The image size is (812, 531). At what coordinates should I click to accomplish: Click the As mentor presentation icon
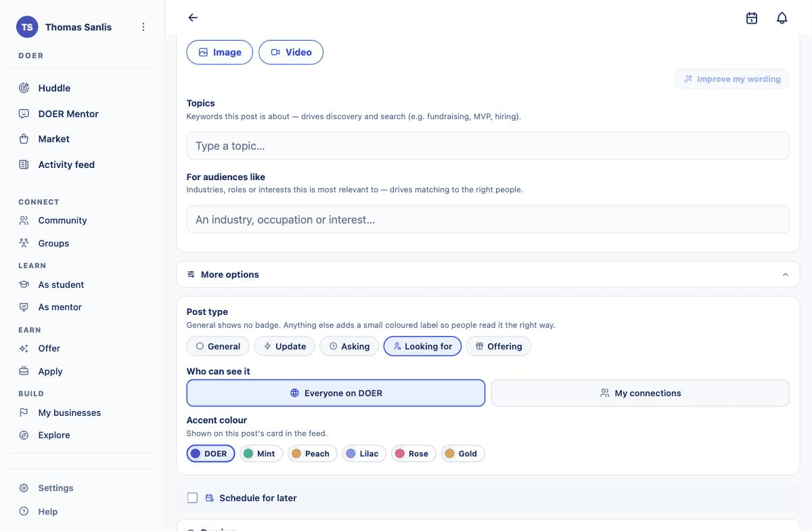click(x=24, y=307)
